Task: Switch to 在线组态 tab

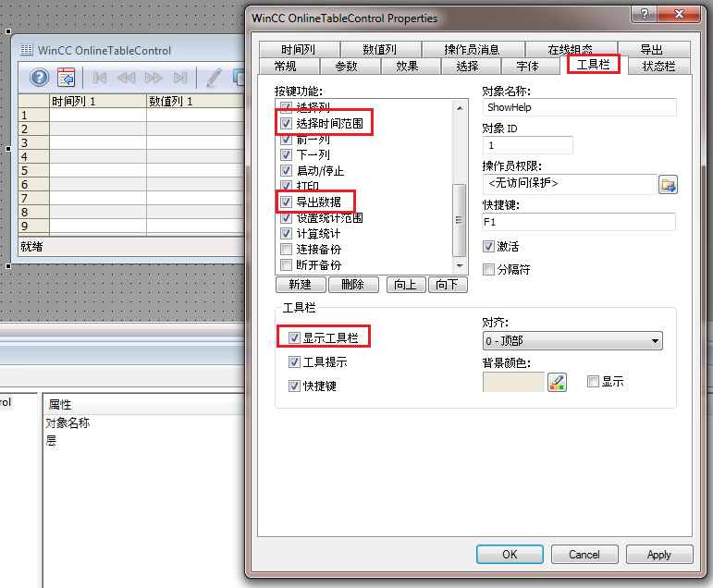Action: click(x=571, y=49)
